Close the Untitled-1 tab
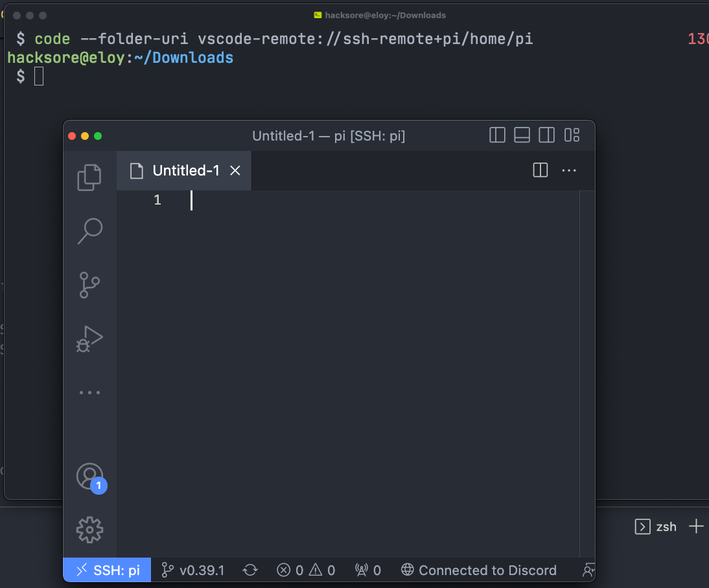Viewport: 709px width, 588px height. pos(235,170)
